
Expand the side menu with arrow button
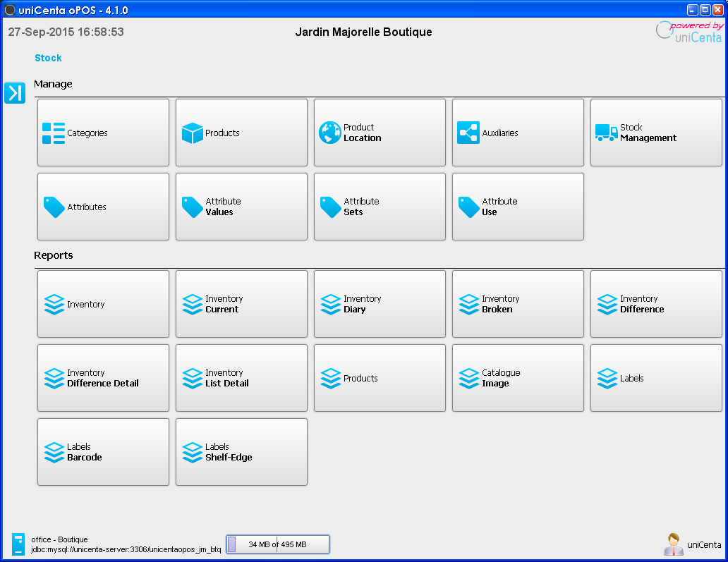tap(15, 93)
